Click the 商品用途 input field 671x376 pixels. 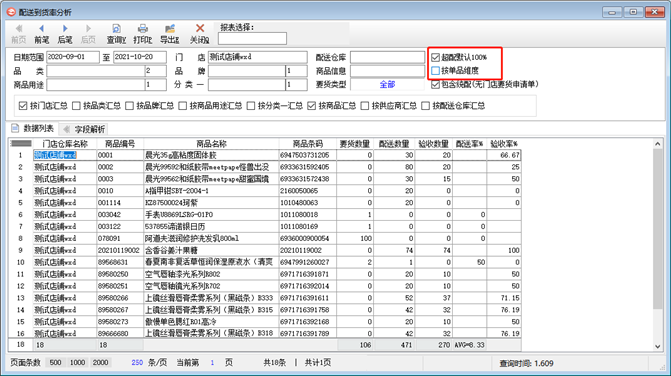96,85
